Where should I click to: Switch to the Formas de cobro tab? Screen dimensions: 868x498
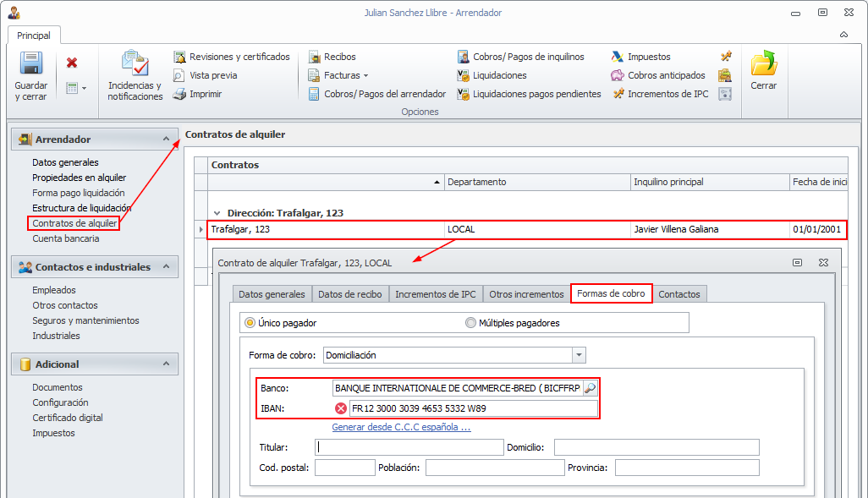pyautogui.click(x=611, y=294)
